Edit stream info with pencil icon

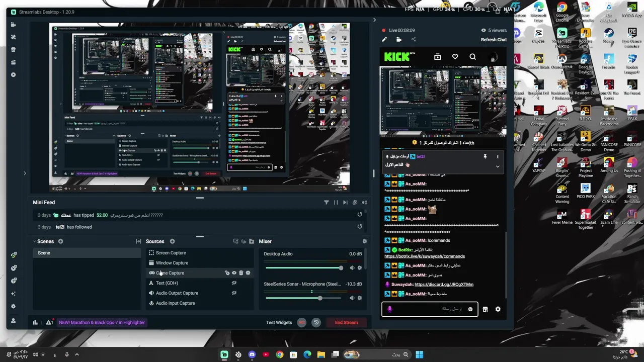point(384,39)
